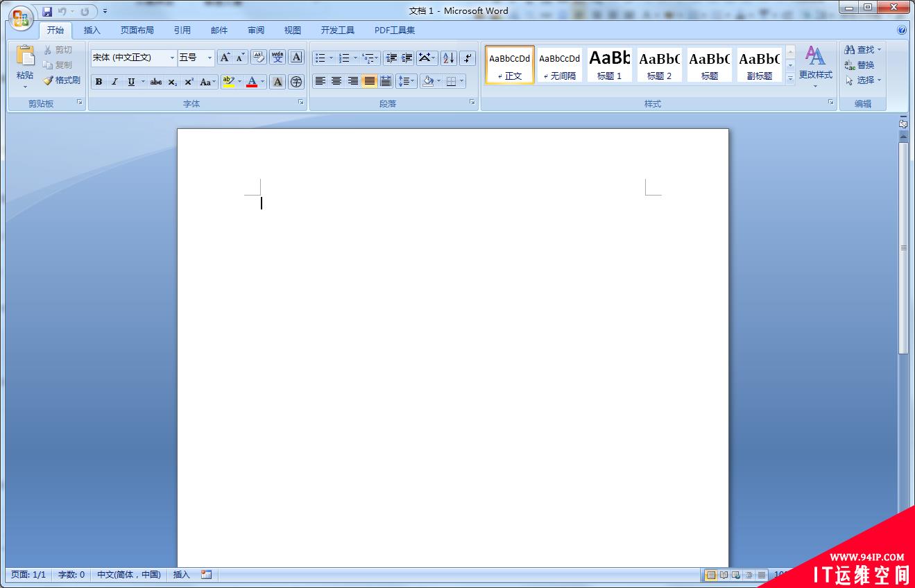The height and width of the screenshot is (588, 915).
Task: Open the Change Case (Aa) dropdown
Action: (207, 82)
